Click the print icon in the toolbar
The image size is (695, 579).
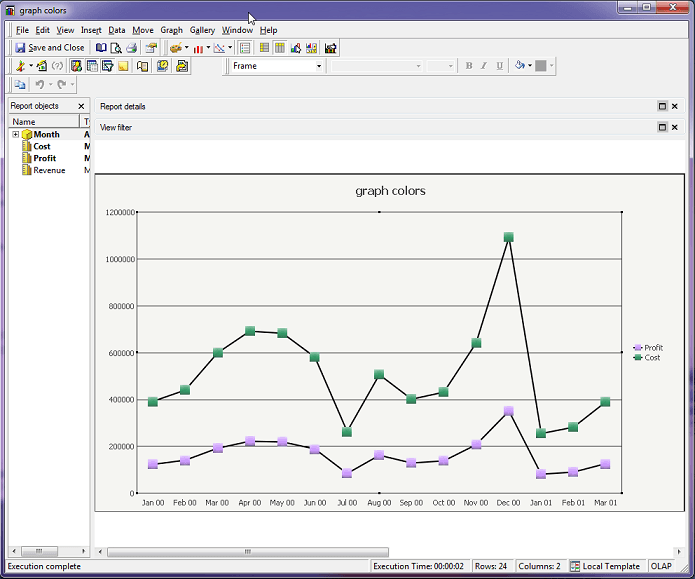tap(131, 47)
